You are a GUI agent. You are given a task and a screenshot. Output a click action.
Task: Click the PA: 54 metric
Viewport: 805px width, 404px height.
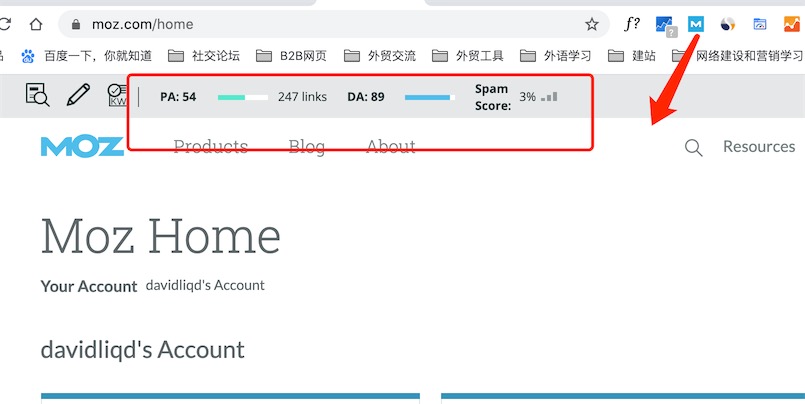178,97
